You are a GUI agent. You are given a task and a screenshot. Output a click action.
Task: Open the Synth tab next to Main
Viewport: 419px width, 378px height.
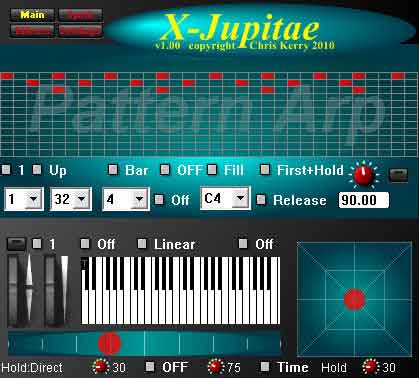coord(80,15)
